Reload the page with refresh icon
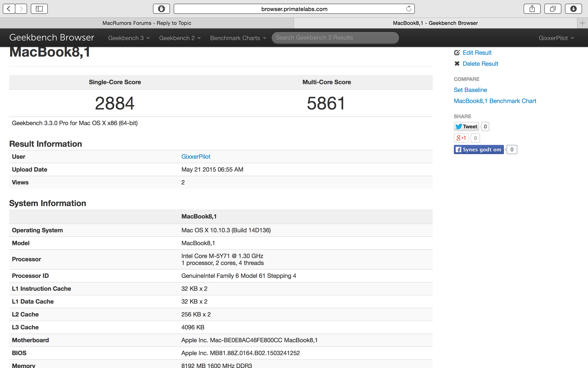Screen dimensions: 588x368 pos(409,9)
